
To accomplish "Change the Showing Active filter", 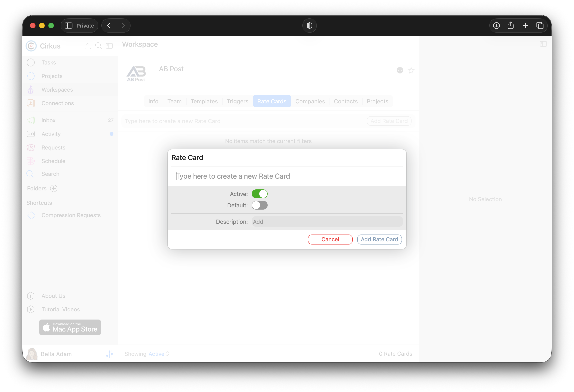I will [x=159, y=354].
